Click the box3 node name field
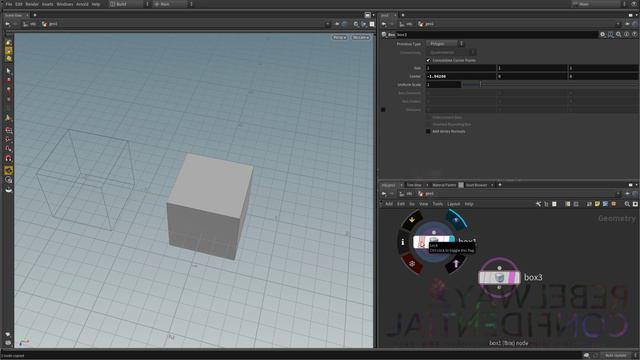This screenshot has height=360, width=640. tap(496, 35)
